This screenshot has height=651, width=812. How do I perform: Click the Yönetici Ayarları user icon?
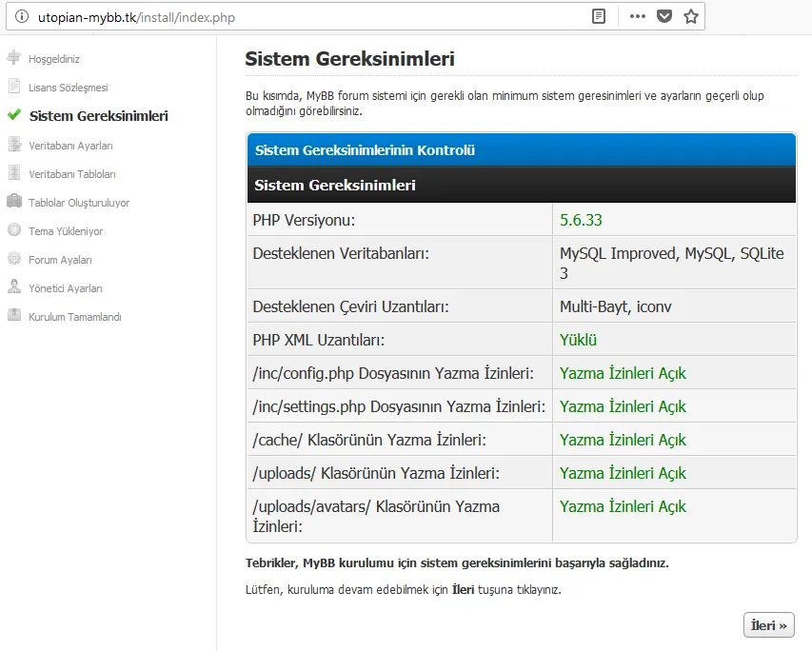coord(14,286)
